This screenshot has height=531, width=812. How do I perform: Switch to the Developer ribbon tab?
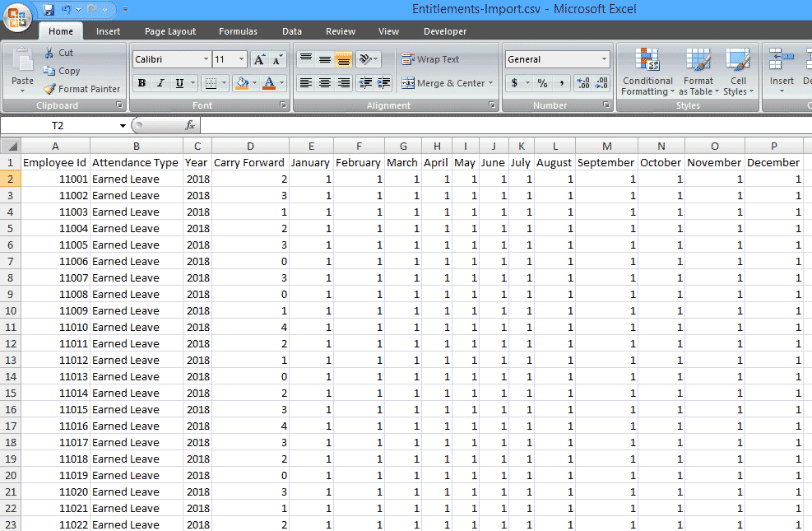tap(444, 31)
